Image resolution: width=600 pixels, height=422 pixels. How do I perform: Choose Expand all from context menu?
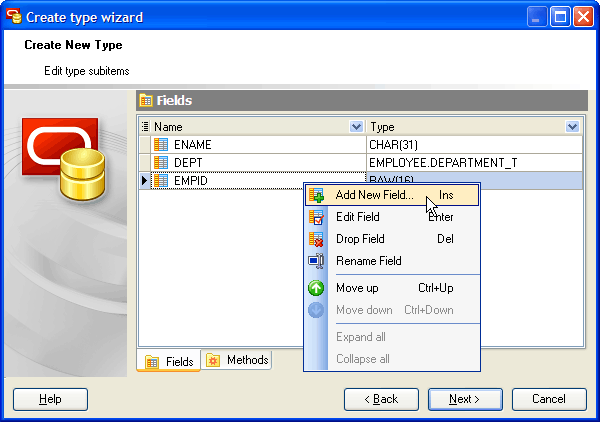(x=392, y=337)
